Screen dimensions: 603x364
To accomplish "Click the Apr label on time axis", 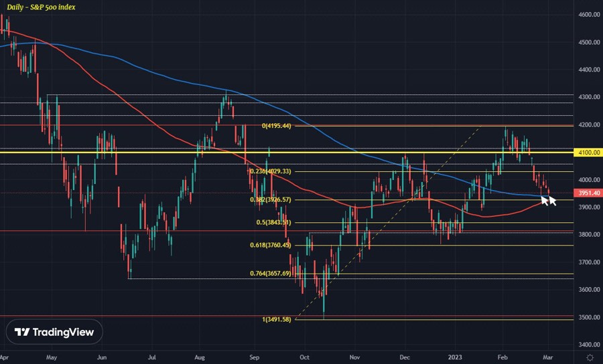I will (x=3, y=357).
